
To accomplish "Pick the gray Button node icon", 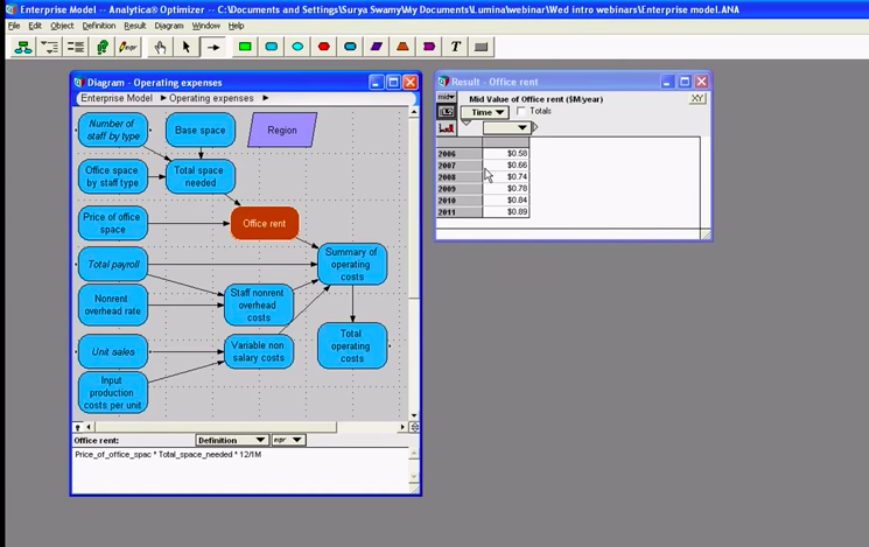I will tap(481, 47).
